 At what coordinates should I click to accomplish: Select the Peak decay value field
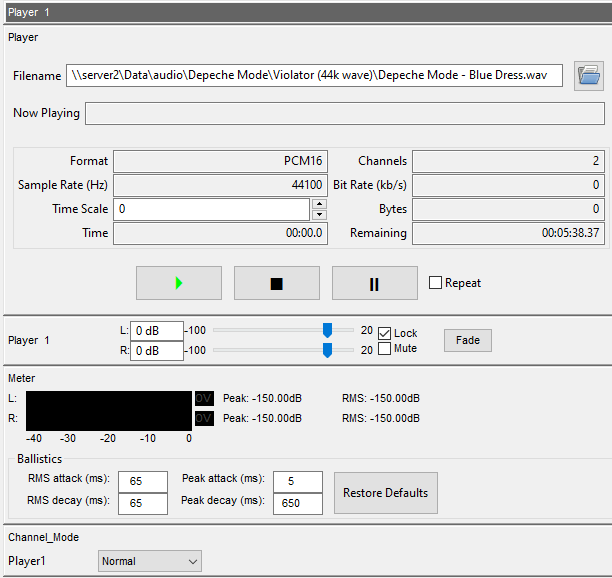pos(298,503)
